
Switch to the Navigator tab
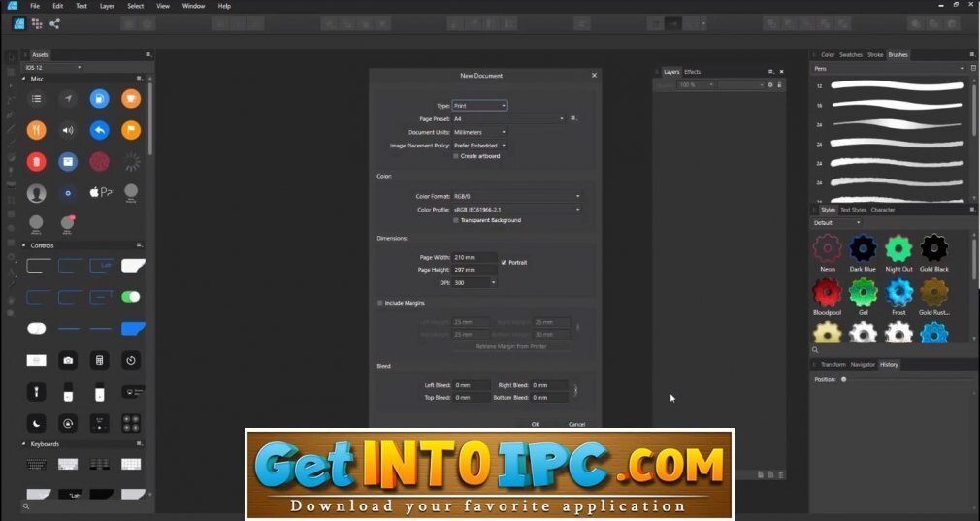pos(863,364)
